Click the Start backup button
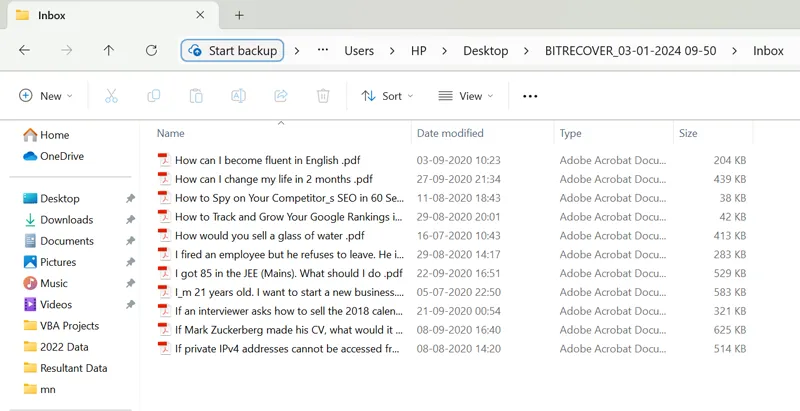 click(233, 51)
